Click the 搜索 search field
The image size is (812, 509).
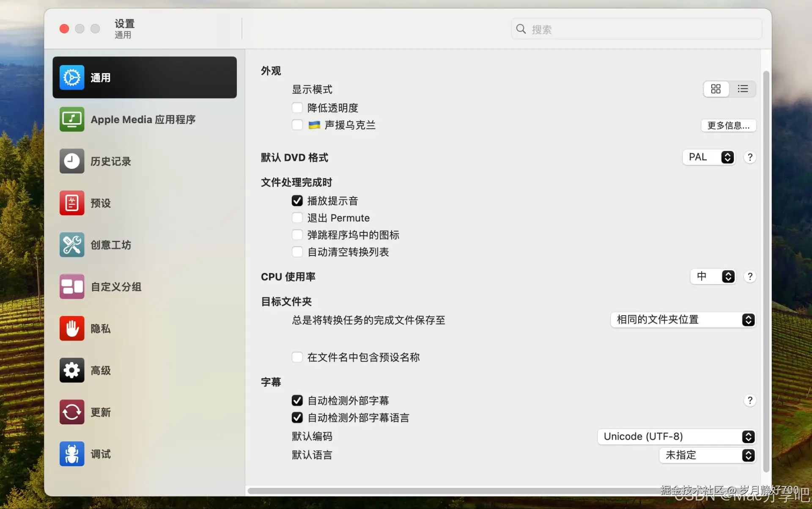pos(634,29)
